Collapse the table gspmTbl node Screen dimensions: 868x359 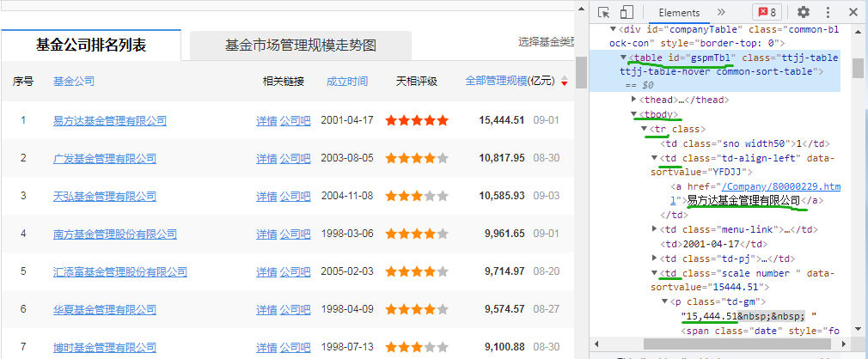point(623,58)
